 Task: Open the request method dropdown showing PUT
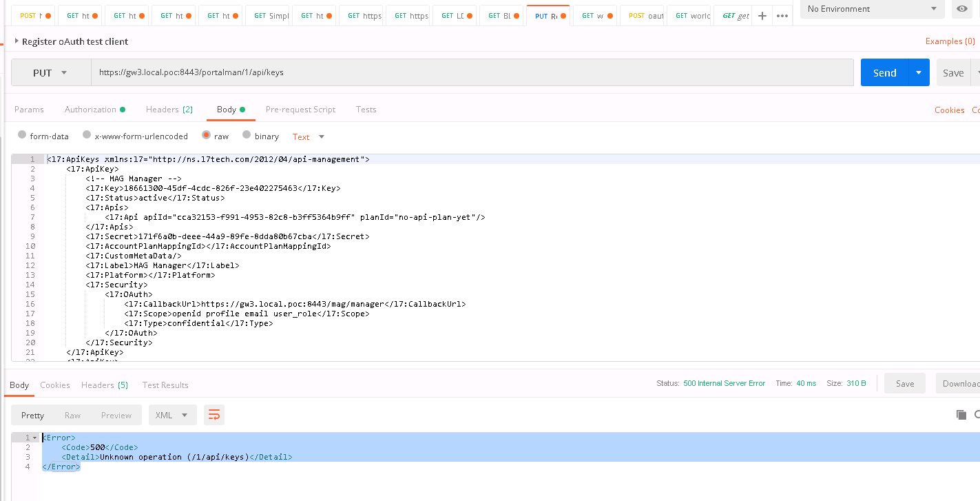50,72
